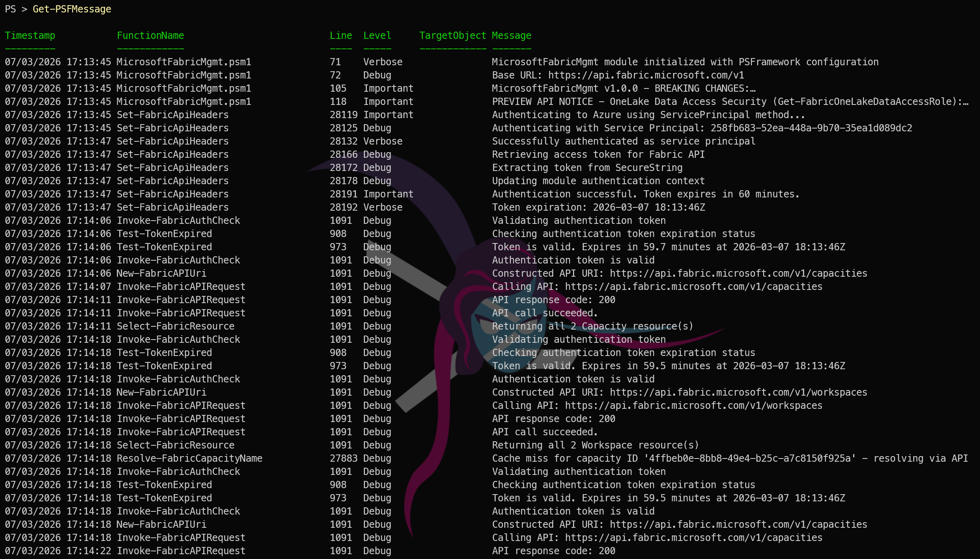The width and height of the screenshot is (980, 559).
Task: Select 'Extracting token from SecureString' message
Action: coord(587,167)
